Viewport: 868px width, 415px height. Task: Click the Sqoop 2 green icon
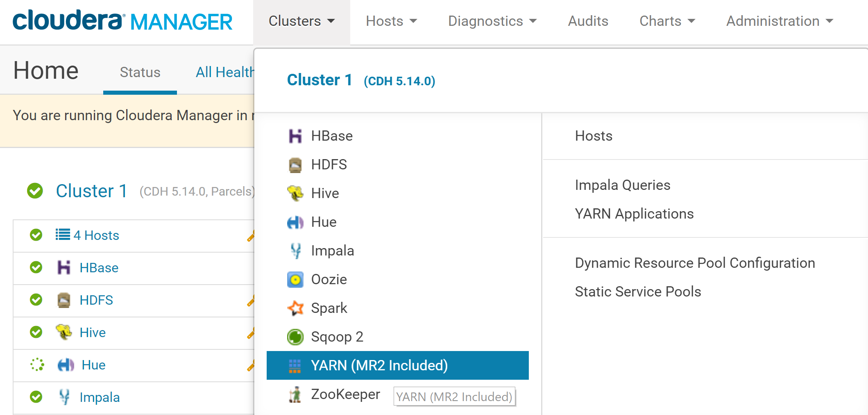click(295, 337)
